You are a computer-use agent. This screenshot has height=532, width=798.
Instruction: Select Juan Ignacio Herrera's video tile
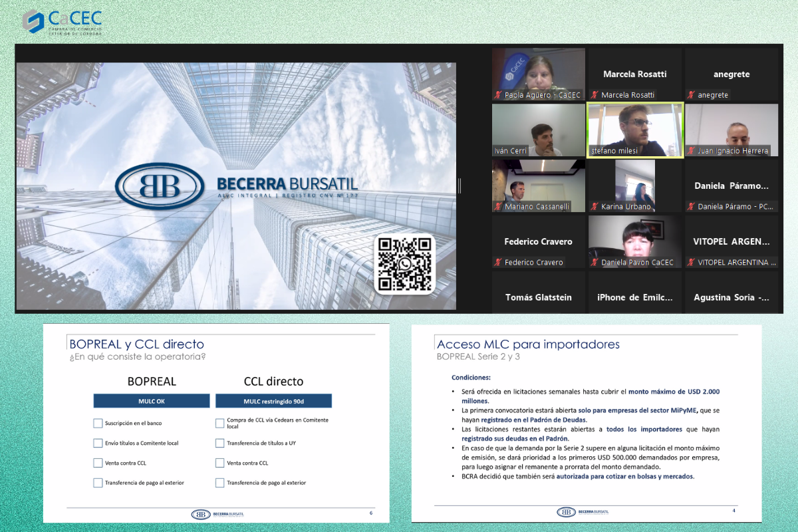click(731, 130)
